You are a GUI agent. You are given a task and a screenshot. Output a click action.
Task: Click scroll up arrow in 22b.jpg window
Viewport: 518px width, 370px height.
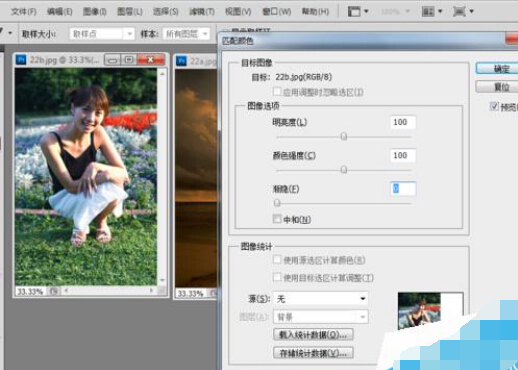click(162, 73)
